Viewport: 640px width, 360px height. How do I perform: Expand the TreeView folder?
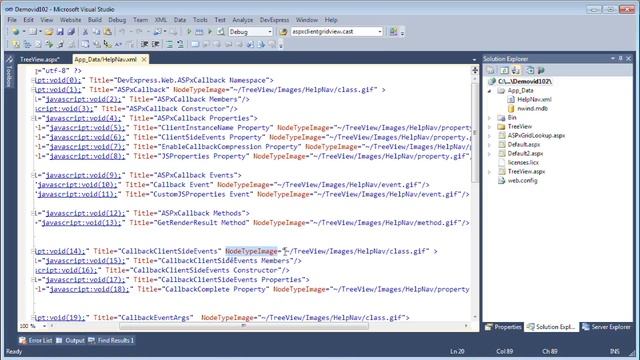tap(489, 127)
